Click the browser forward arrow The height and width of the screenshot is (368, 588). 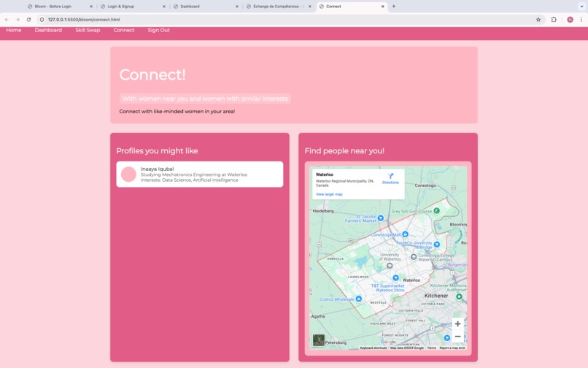click(x=18, y=20)
